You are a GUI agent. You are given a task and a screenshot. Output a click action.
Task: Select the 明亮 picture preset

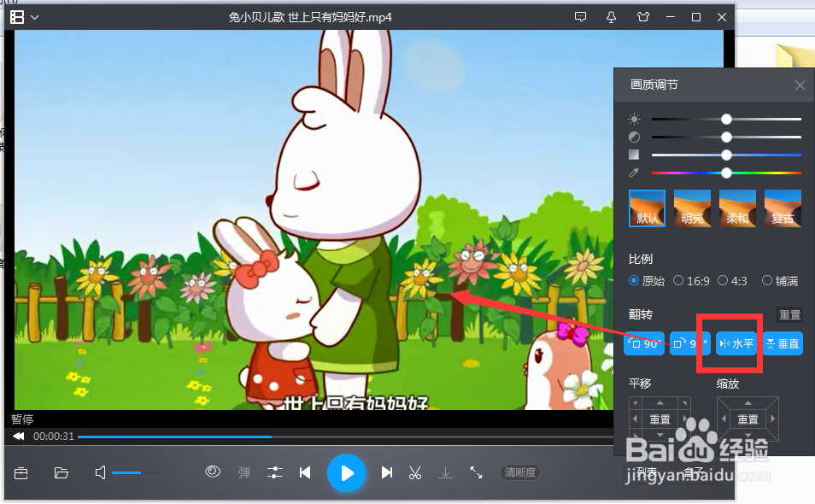[692, 208]
